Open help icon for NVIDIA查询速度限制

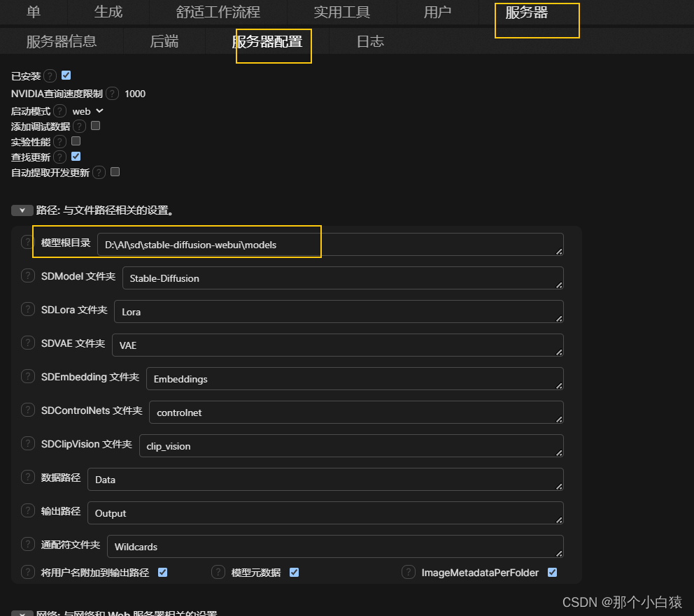coord(113,93)
